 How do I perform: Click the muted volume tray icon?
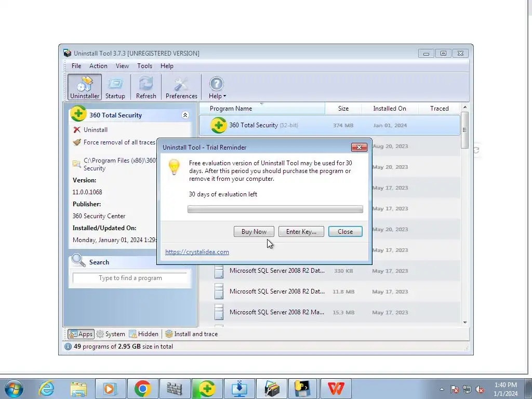pos(480,389)
